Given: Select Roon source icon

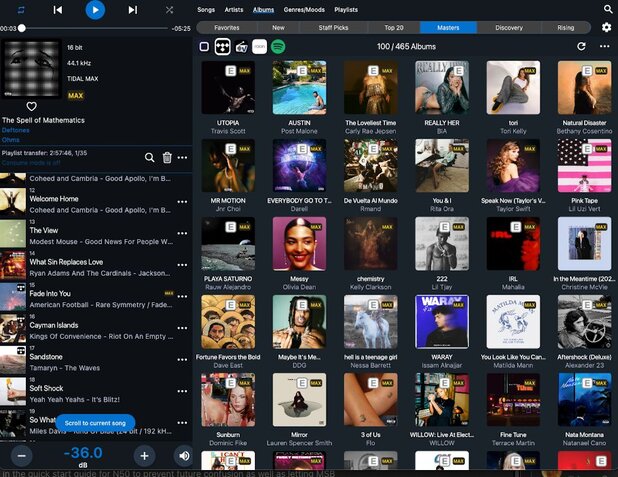Looking at the screenshot, I should (x=259, y=47).
